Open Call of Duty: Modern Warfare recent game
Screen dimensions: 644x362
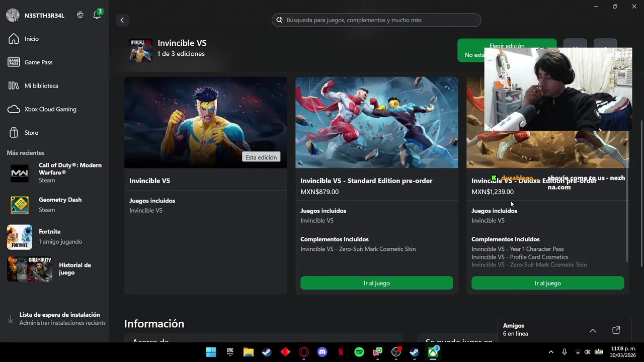[x=54, y=173]
